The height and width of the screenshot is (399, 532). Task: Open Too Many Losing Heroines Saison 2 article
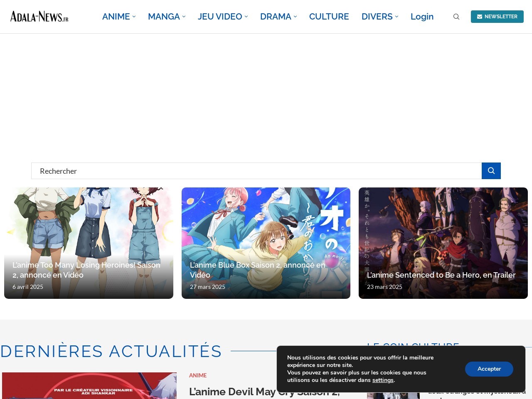pos(89,243)
